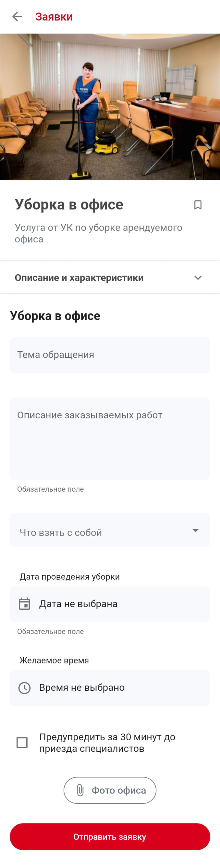Click the paperclip attachment icon
This screenshot has height=868, width=220.
(x=80, y=790)
